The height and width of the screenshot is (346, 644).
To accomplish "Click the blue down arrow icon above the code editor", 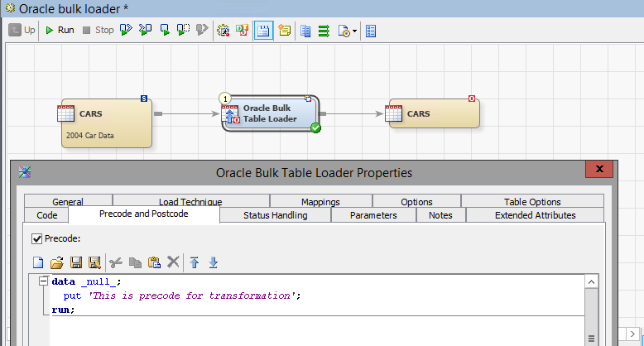I will (x=213, y=262).
